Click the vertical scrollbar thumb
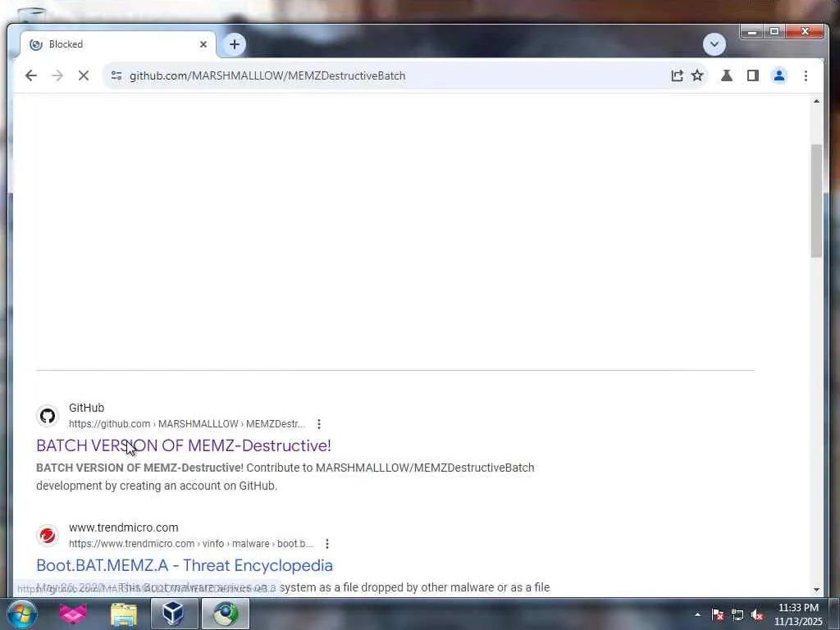Screen dimensions: 840x630 816,201
